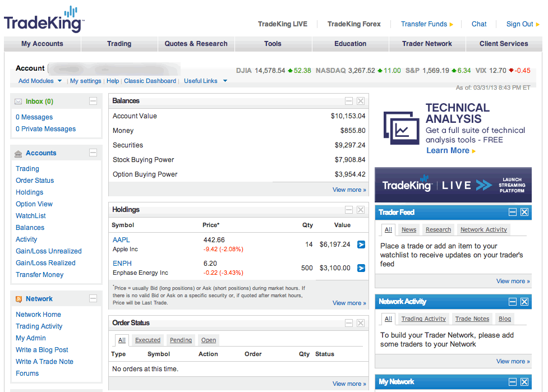Click the ENPH symbol link
This screenshot has height=392, width=548.
coord(122,264)
